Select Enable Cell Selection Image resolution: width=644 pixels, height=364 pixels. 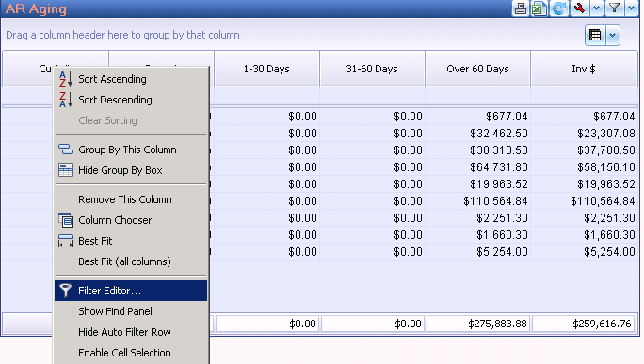[131, 353]
